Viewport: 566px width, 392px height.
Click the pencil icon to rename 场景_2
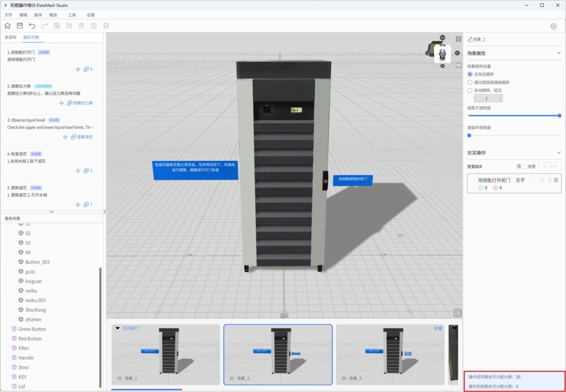click(x=470, y=39)
